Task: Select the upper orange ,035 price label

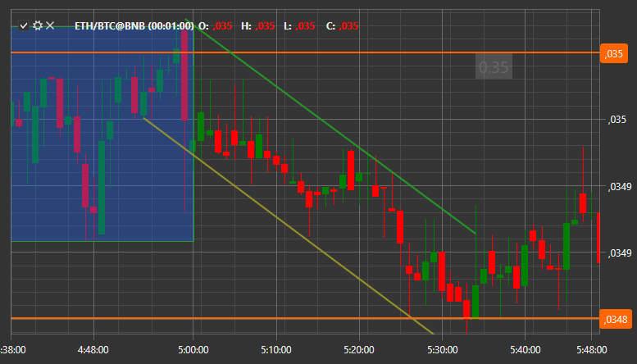Action: click(613, 53)
